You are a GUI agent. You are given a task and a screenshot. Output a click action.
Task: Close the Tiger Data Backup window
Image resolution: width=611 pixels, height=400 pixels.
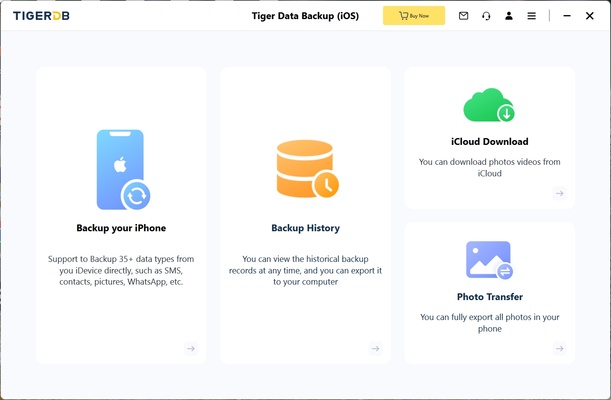pos(590,16)
